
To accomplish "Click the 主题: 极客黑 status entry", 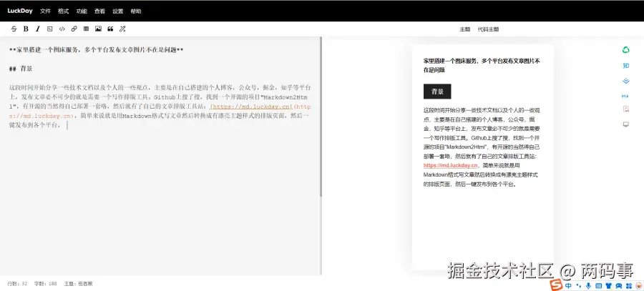I will [78, 284].
